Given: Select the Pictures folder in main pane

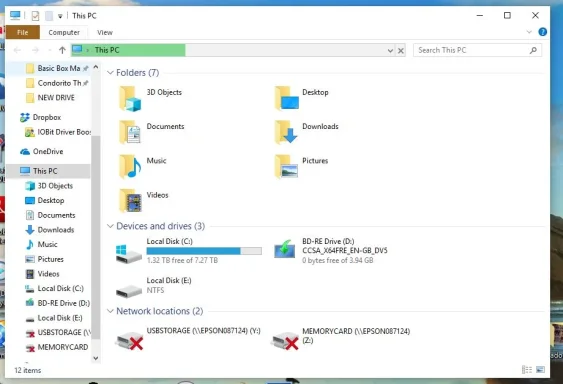Looking at the screenshot, I should pyautogui.click(x=286, y=166).
